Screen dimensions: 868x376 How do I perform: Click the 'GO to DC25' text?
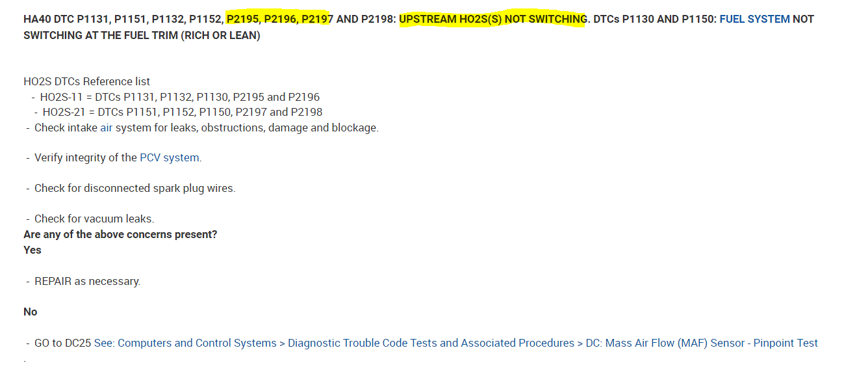click(x=62, y=343)
